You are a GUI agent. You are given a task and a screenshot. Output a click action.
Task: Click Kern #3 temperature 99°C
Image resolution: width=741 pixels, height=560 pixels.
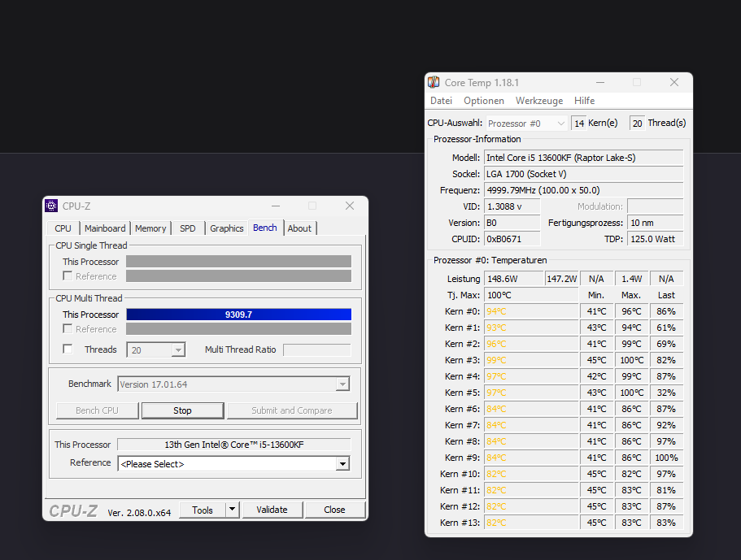[531, 360]
